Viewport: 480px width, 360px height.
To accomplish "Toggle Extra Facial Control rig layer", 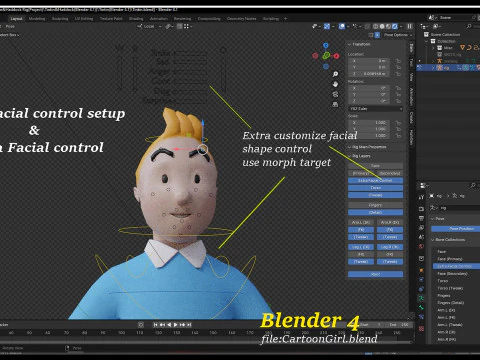I will tap(375, 180).
